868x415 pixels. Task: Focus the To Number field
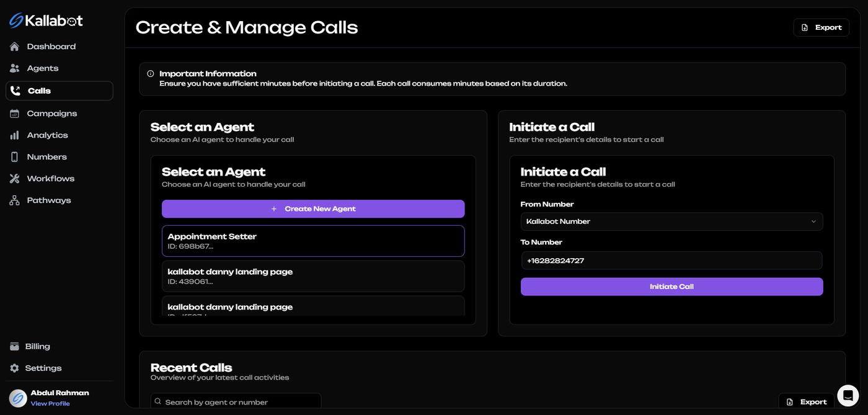671,261
